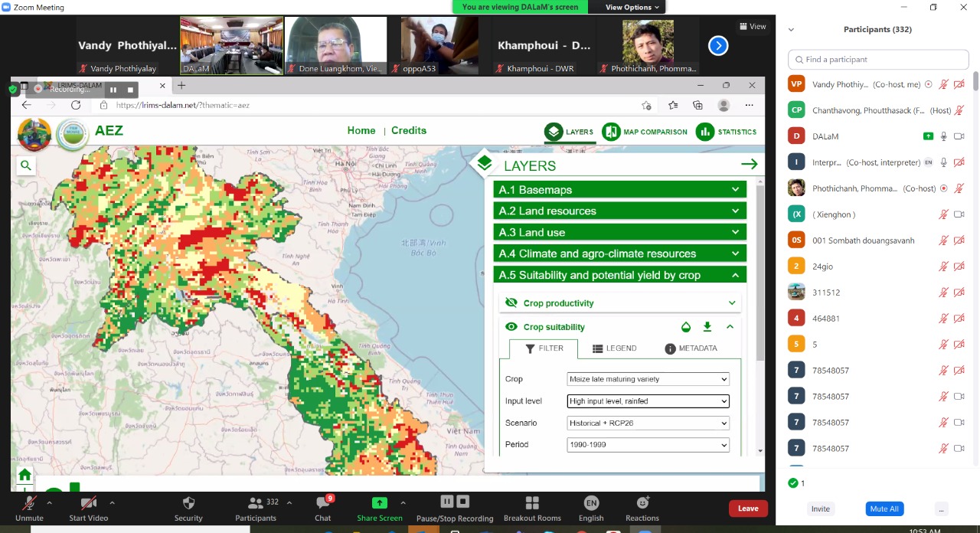
Task: Click the Share Screen button
Action: [x=380, y=508]
